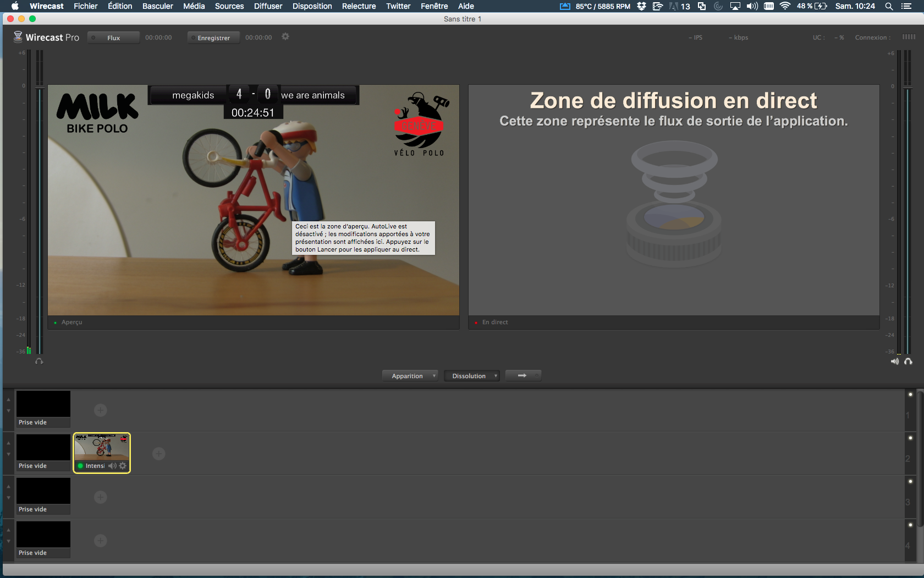Image resolution: width=924 pixels, height=578 pixels.
Task: Mute audio on the Intensi shot
Action: [112, 466]
